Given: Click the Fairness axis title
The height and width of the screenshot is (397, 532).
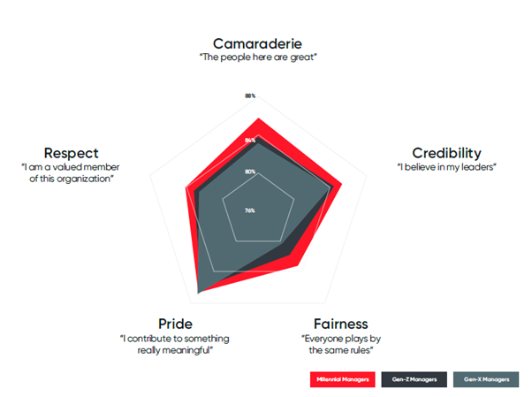Looking at the screenshot, I should (x=340, y=324).
